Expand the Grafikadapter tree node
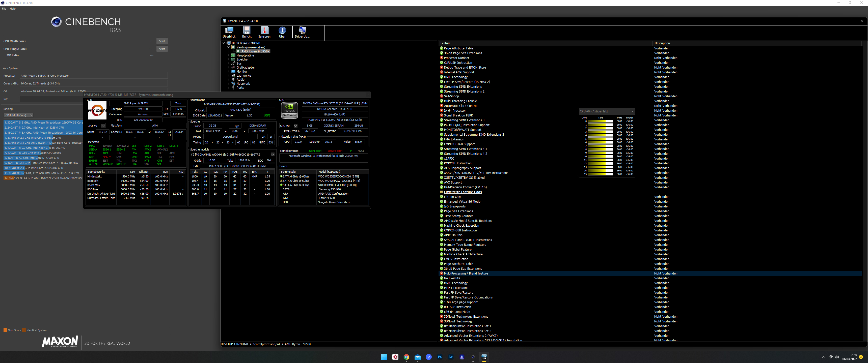The height and width of the screenshot is (363, 868). pos(228,68)
